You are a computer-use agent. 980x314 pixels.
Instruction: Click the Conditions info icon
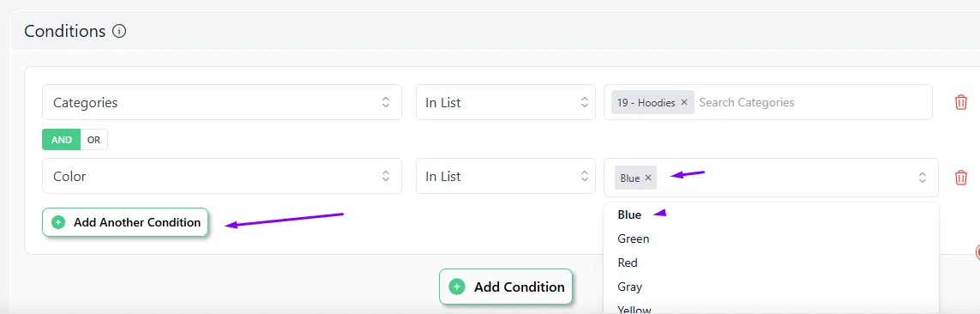tap(119, 31)
